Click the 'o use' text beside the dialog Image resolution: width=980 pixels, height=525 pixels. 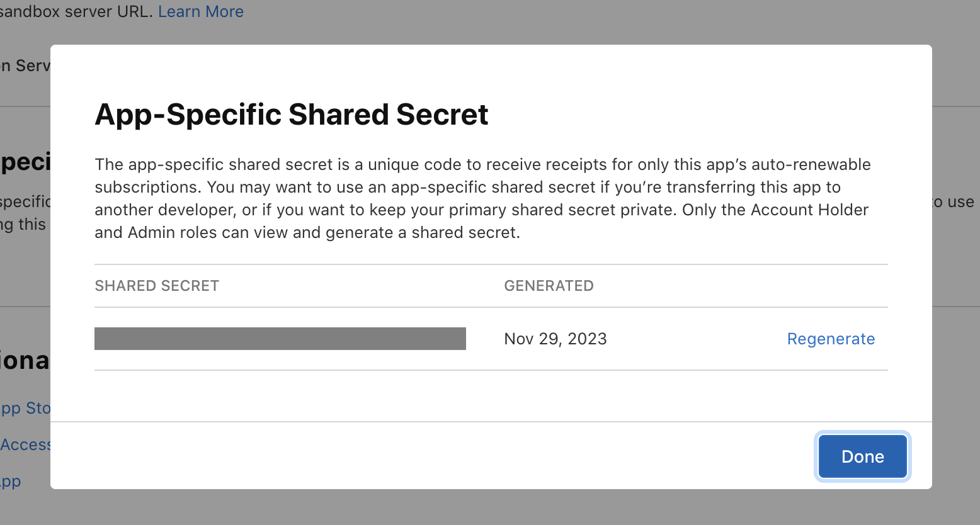click(954, 201)
